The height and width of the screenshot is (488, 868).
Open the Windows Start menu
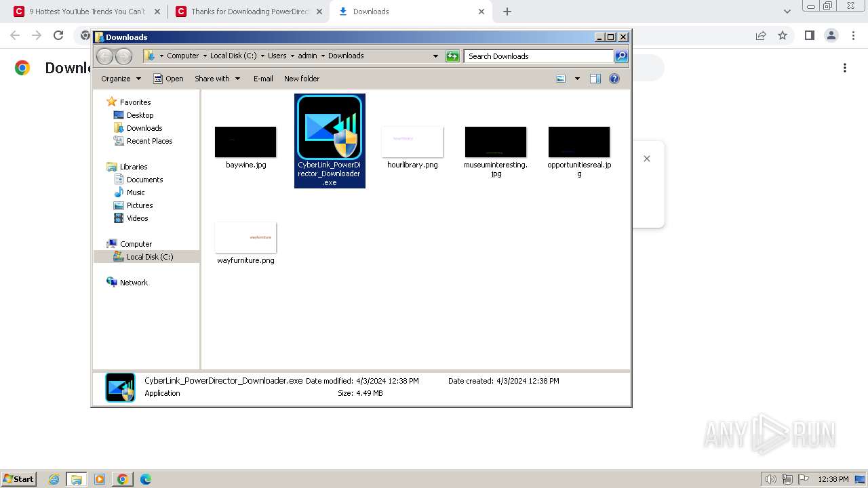coord(19,479)
